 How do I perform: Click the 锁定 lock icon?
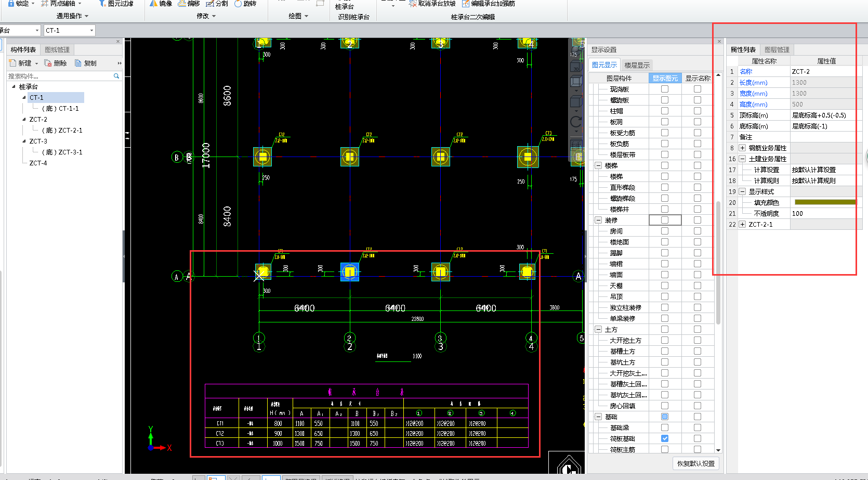tap(11, 3)
